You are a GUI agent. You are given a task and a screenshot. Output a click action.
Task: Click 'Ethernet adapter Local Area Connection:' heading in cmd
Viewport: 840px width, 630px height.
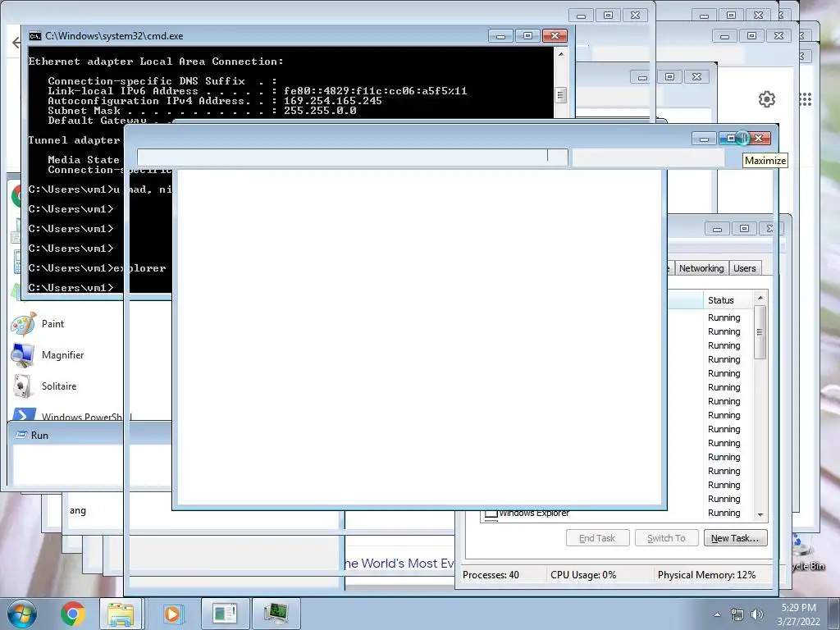pos(156,62)
